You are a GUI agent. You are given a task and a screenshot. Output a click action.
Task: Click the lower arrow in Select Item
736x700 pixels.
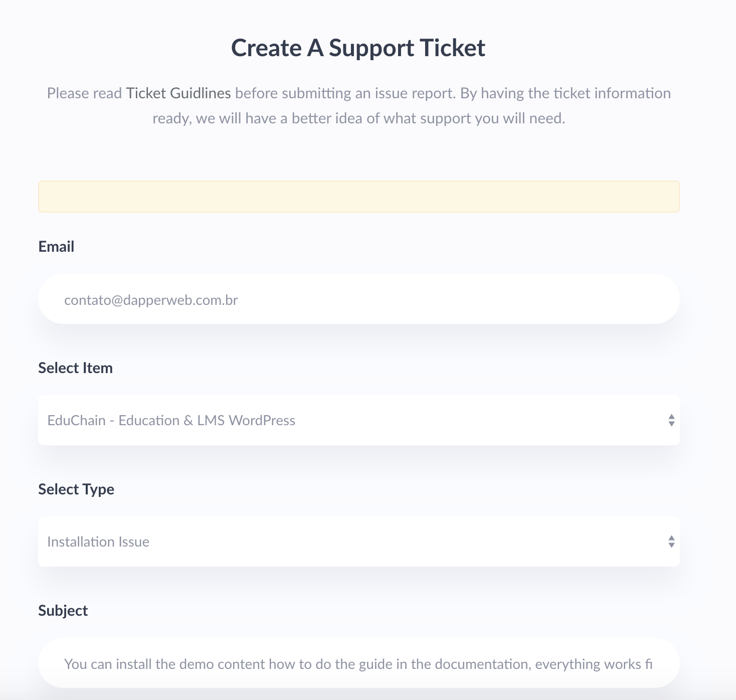pyautogui.click(x=671, y=424)
